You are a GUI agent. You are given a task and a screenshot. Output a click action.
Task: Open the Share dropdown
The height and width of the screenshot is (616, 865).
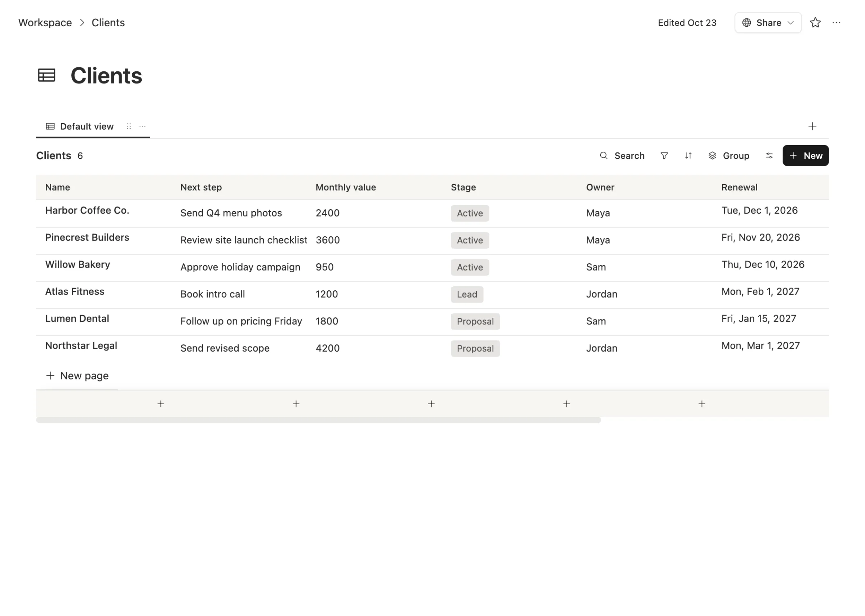click(768, 23)
